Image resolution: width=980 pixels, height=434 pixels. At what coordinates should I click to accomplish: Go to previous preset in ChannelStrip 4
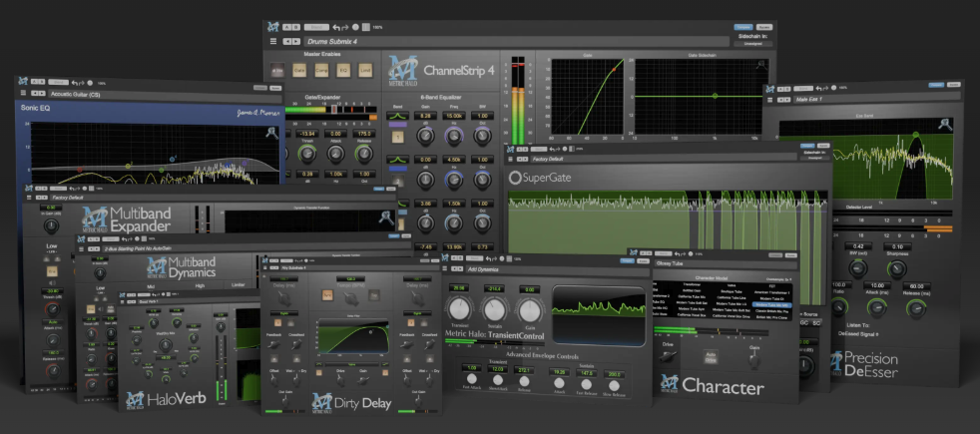(288, 42)
